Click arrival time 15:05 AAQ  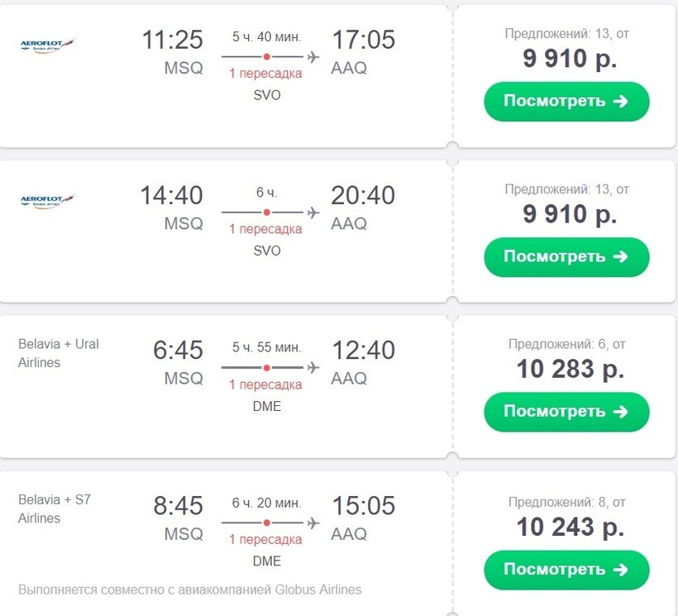pyautogui.click(x=363, y=505)
